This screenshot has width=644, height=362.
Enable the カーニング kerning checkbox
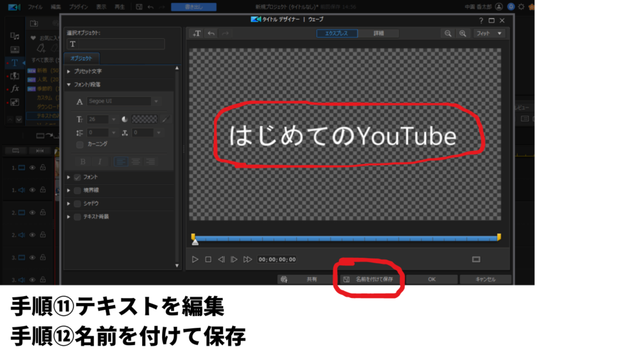[80, 145]
